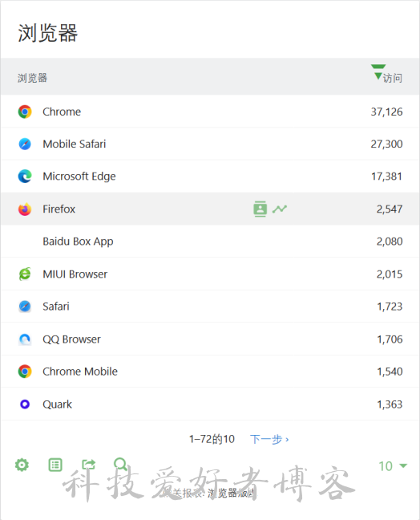Click the Mobile Safari compass icon

coord(25,144)
